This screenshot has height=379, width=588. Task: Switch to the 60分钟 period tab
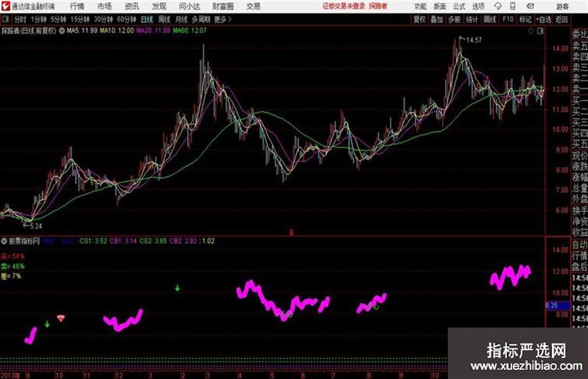tap(126, 19)
